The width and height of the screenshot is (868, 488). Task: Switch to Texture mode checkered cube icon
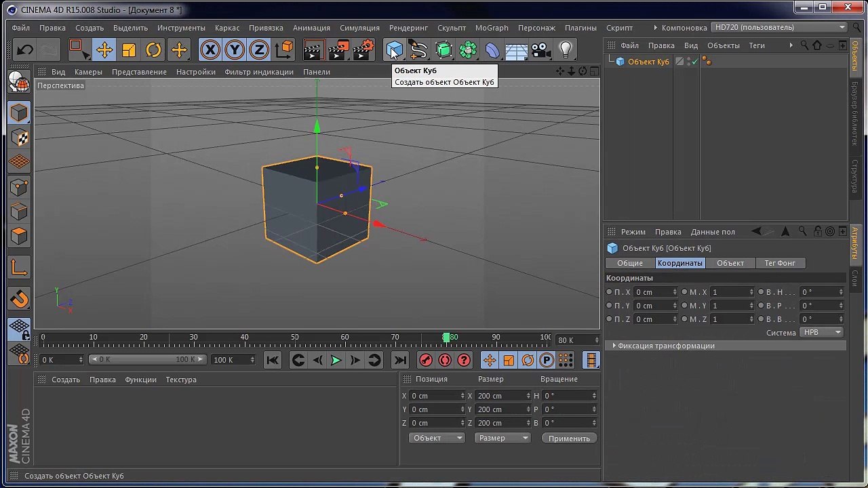pos(19,138)
